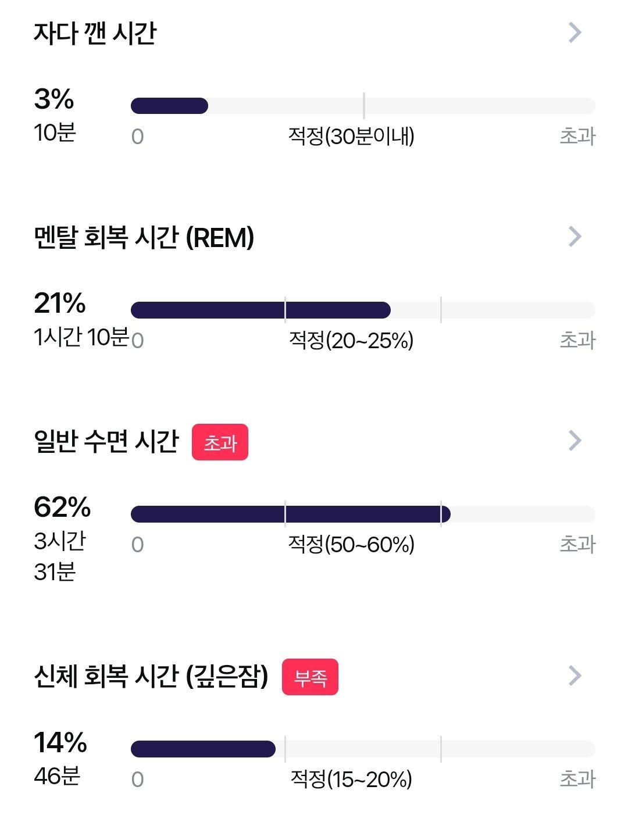Select the 자다 깬 시간 heading
The width and height of the screenshot is (628, 840).
click(x=95, y=33)
